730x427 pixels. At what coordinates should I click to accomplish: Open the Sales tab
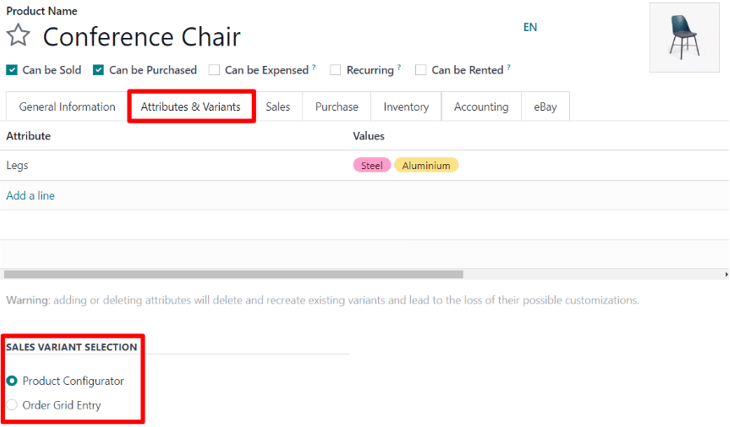278,107
